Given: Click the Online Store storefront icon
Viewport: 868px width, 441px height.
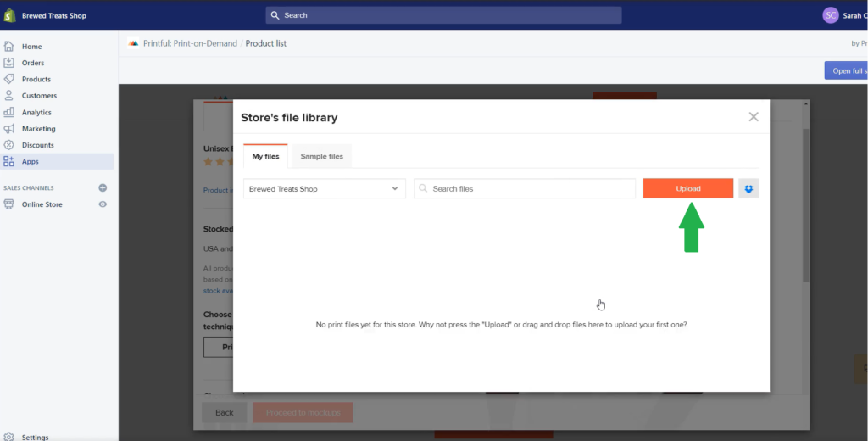Looking at the screenshot, I should tap(8, 204).
